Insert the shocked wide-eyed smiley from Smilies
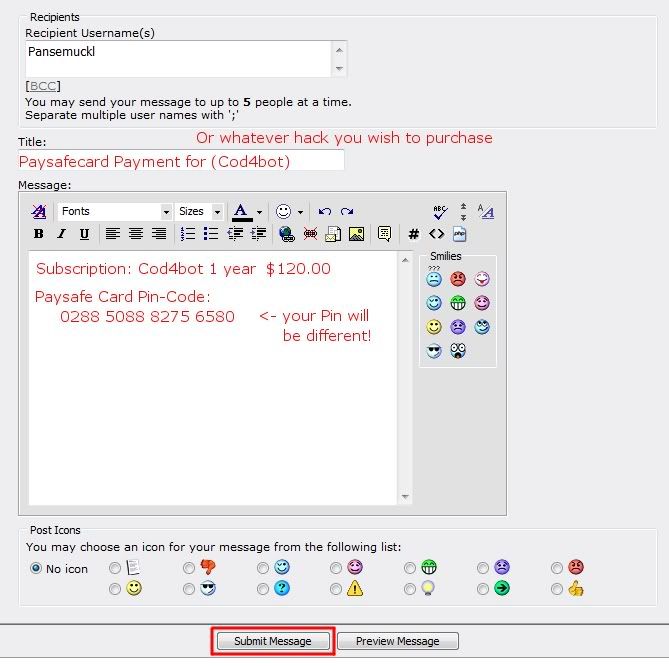Screen dimensions: 669x666 (458, 351)
